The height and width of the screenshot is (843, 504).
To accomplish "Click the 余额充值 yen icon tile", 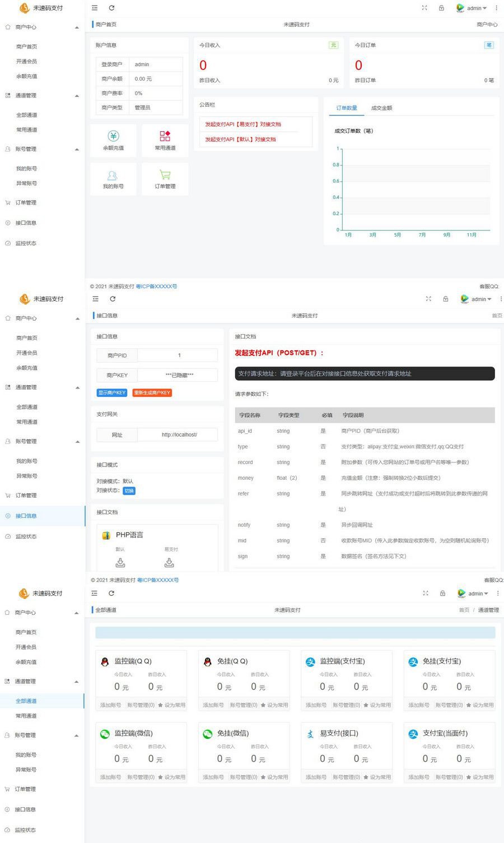I will click(113, 136).
